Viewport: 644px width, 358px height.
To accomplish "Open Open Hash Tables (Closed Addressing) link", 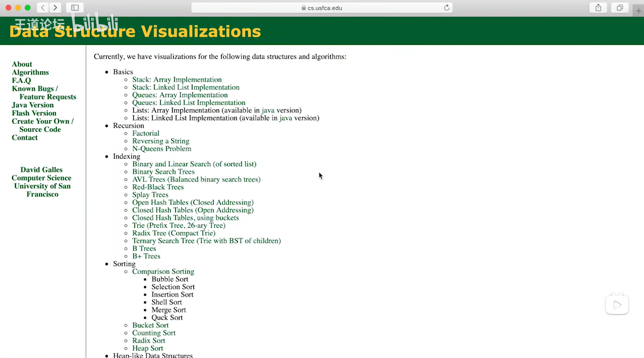I will pyautogui.click(x=193, y=203).
